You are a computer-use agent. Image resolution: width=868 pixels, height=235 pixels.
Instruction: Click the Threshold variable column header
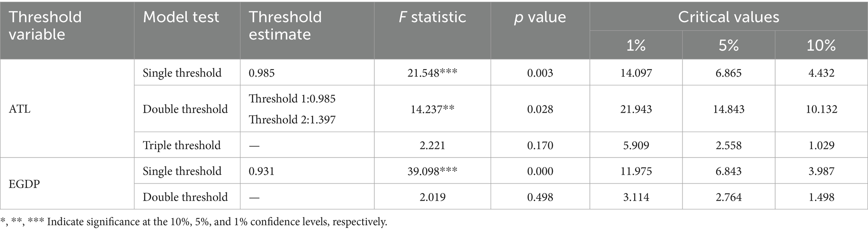coord(45,26)
